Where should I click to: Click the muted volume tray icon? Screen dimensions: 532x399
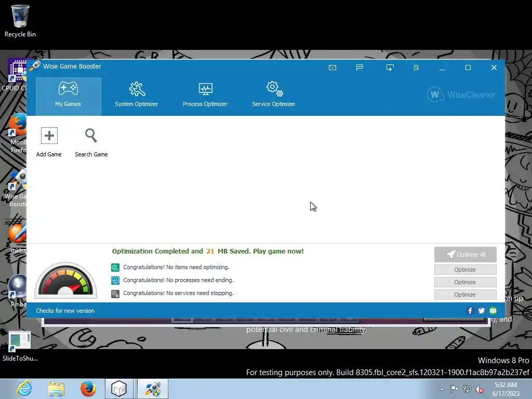coord(480,389)
